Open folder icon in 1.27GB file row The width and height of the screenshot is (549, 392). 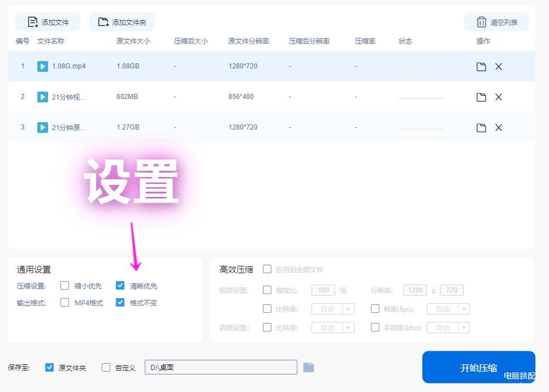[x=481, y=127]
